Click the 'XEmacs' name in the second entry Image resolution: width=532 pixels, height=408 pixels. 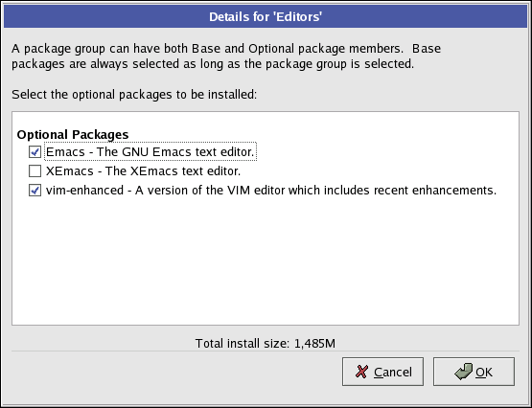(70, 171)
